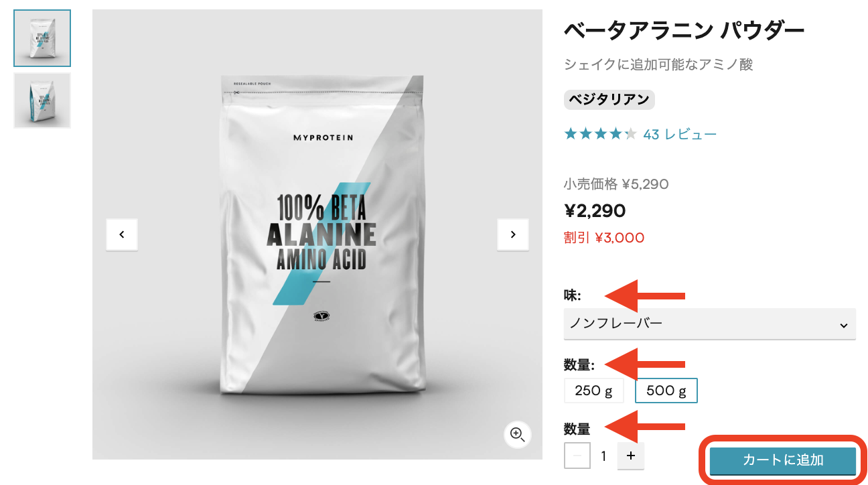Open the magnifier zoom icon on image
Screen dimensions: 868x485
517,434
